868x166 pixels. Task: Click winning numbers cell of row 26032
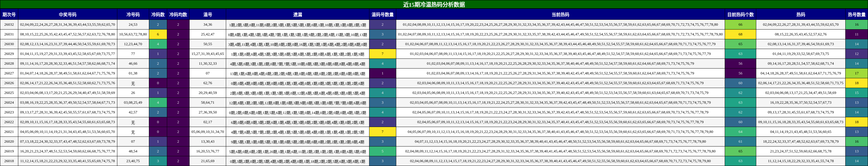click(x=68, y=25)
